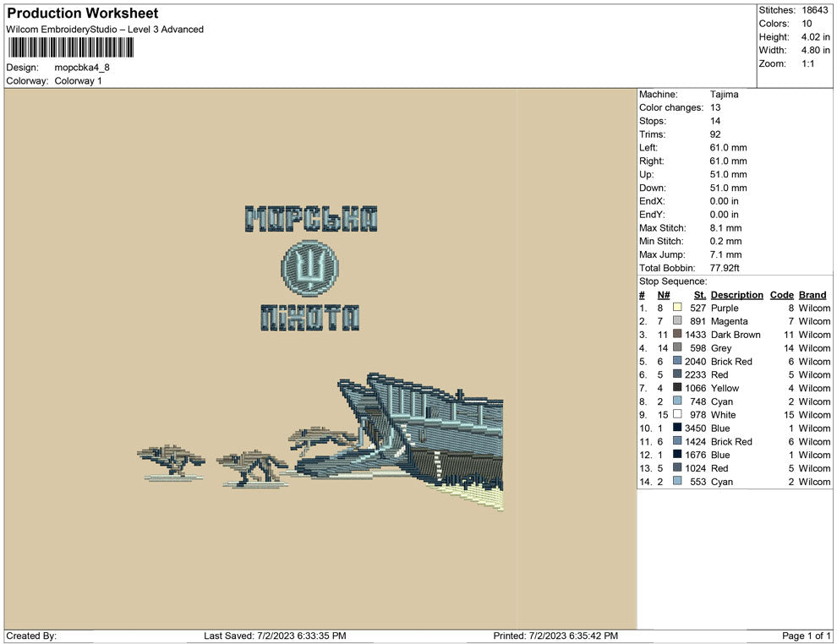The height and width of the screenshot is (644, 837).
Task: Click the 'Stop Sequence:' heading
Action: tap(673, 281)
